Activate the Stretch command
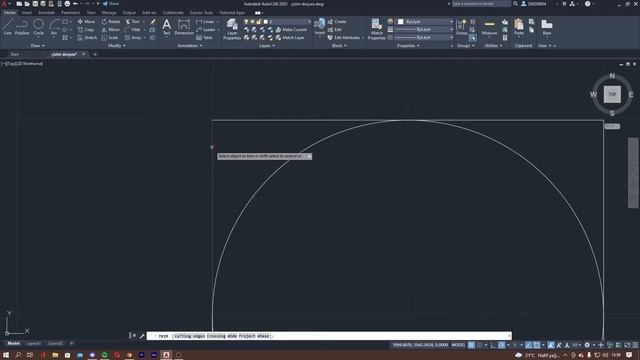The image size is (640, 360). (x=87, y=38)
